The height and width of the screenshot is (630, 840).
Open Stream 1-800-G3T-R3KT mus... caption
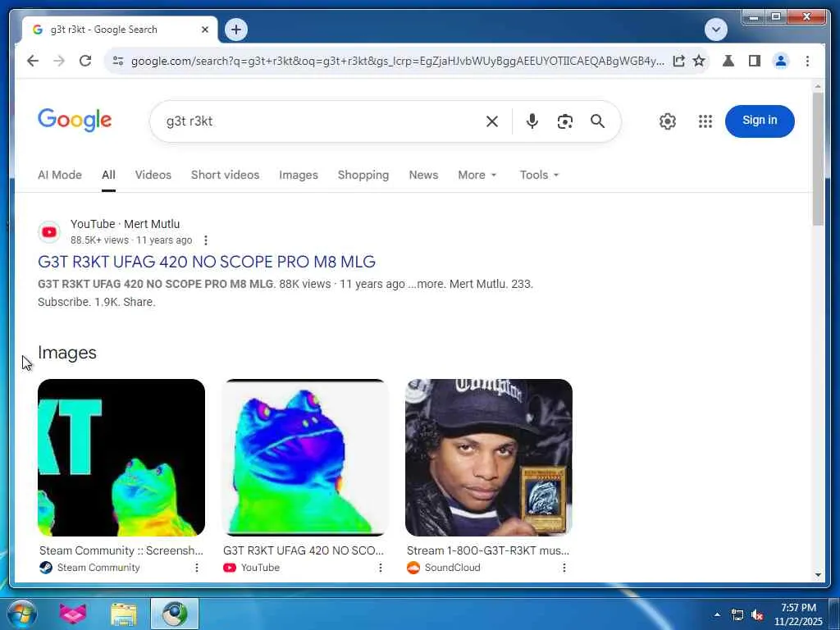pyautogui.click(x=488, y=550)
